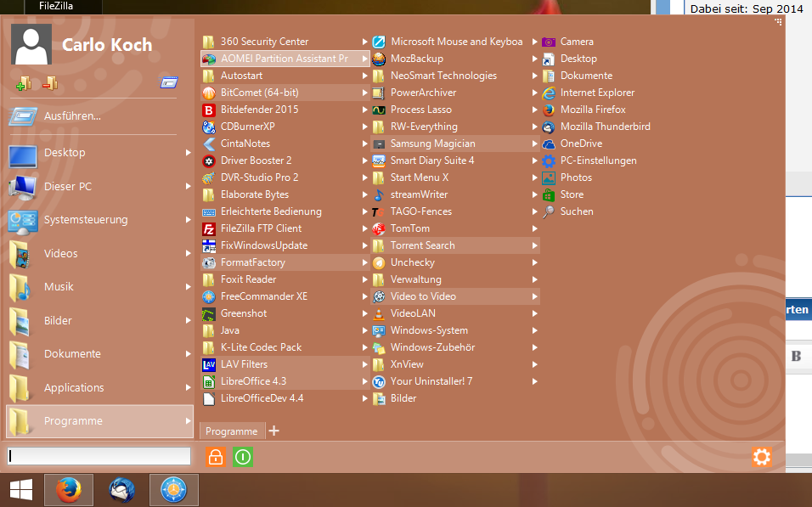The image size is (812, 507).
Task: Click the Greenshot icon
Action: click(x=209, y=313)
